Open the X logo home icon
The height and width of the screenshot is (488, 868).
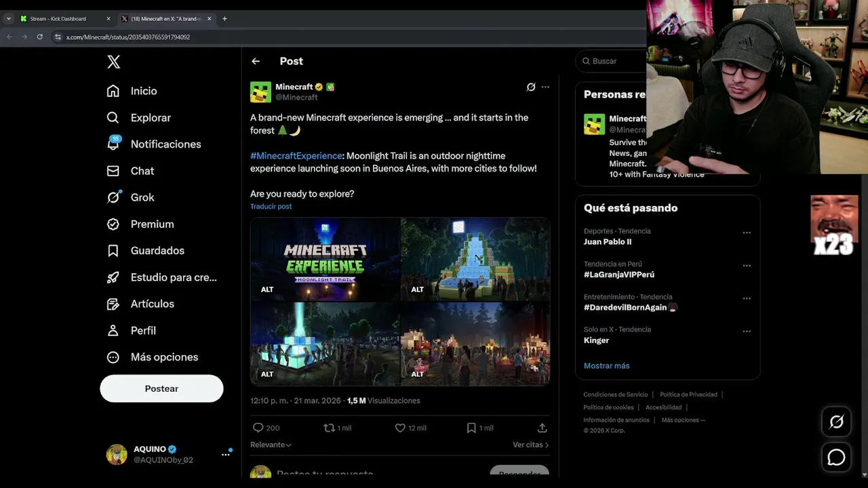tap(114, 62)
